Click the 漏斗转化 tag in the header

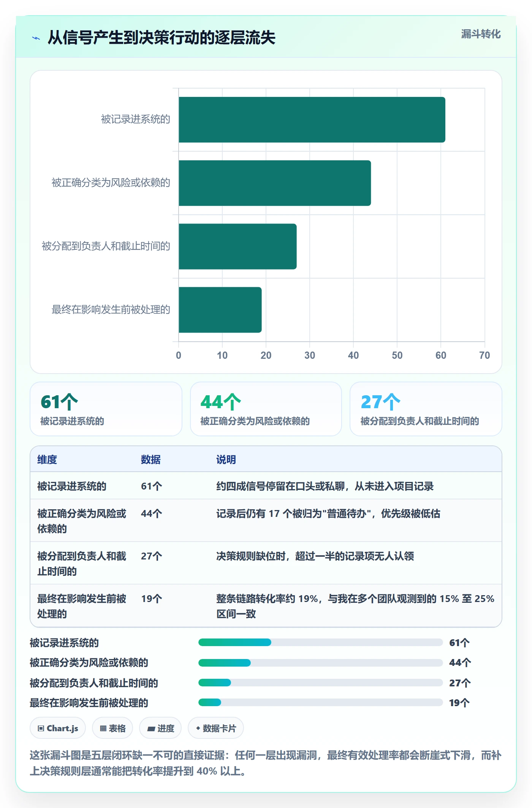[481, 34]
